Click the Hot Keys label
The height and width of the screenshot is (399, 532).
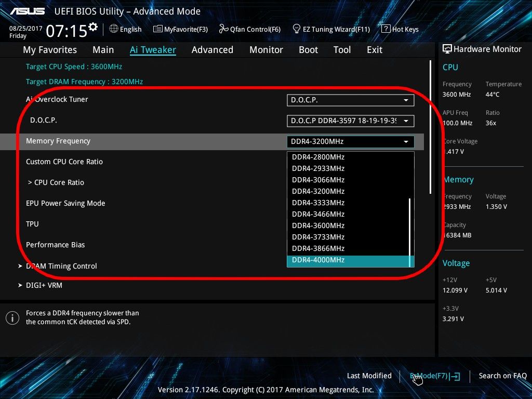coord(405,30)
